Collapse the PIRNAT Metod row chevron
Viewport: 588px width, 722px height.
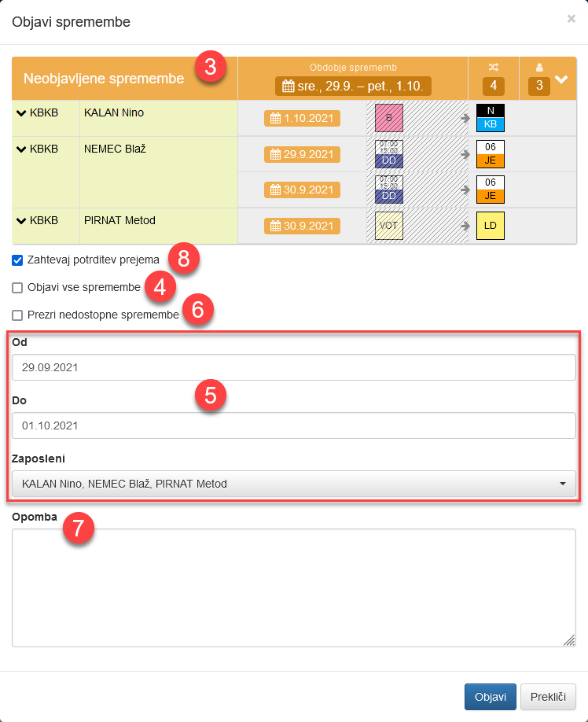pyautogui.click(x=21, y=220)
